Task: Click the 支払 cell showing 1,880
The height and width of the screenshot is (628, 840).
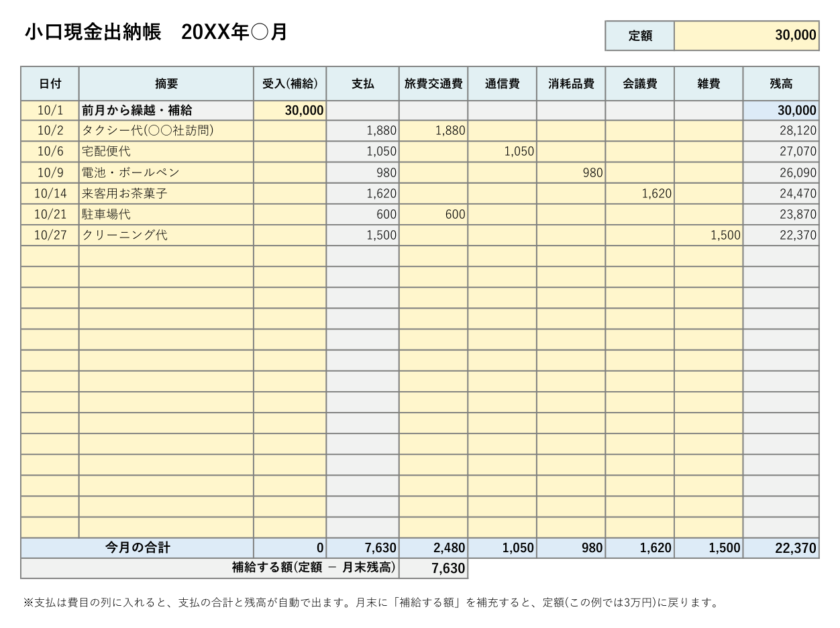Action: tap(363, 130)
